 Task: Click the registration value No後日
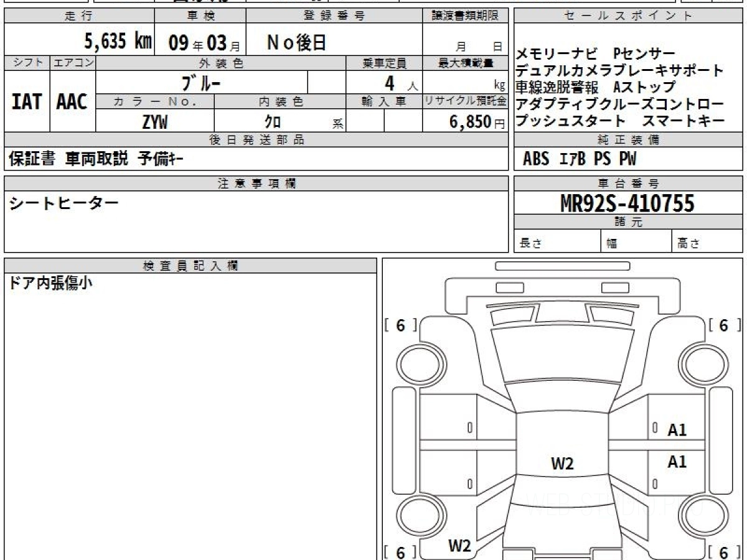pos(296,42)
